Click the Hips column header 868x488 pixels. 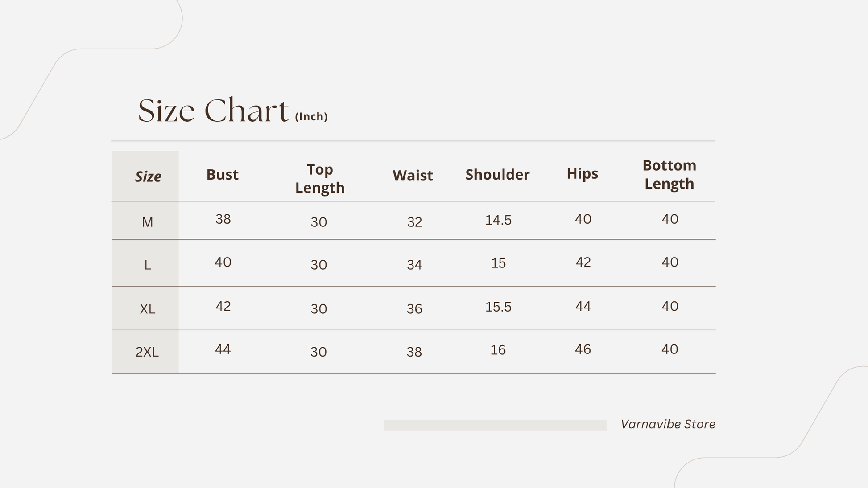coord(582,173)
